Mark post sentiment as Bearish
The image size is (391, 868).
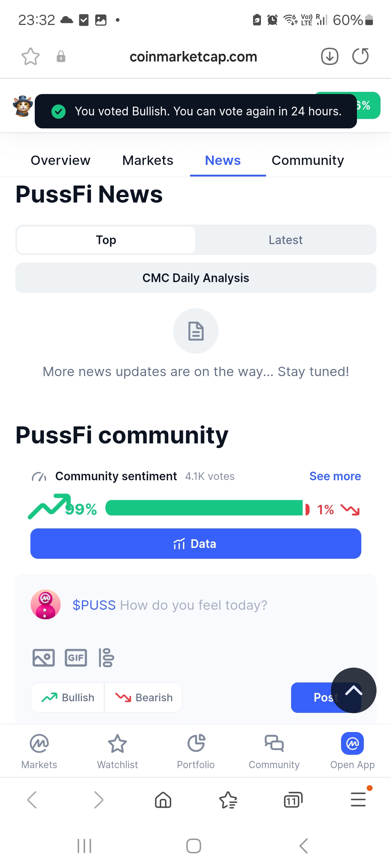(143, 698)
